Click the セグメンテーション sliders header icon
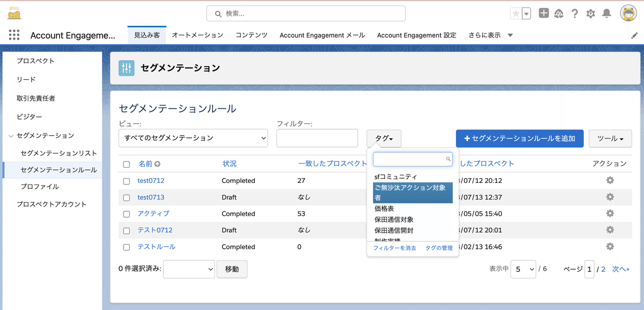The image size is (644, 310). 127,68
